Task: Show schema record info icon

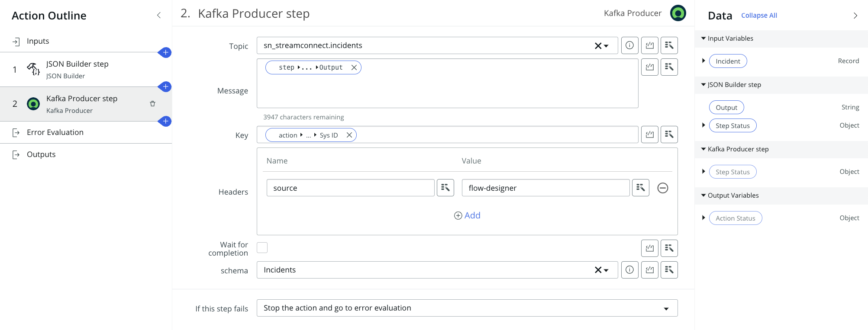Action: (x=630, y=270)
